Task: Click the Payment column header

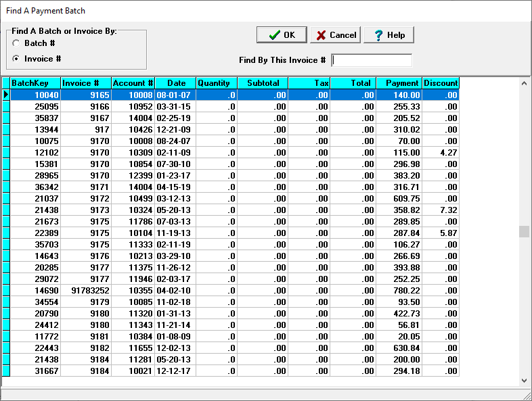Action: [x=399, y=83]
